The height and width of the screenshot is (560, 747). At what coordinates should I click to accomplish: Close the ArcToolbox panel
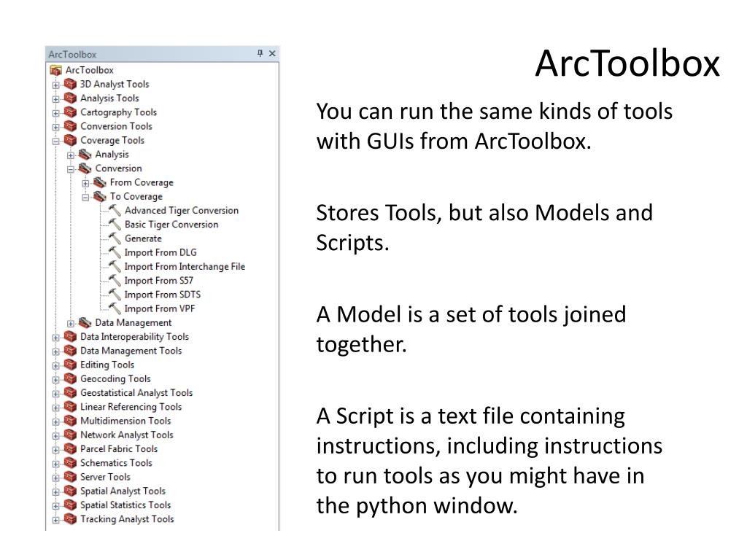click(272, 53)
